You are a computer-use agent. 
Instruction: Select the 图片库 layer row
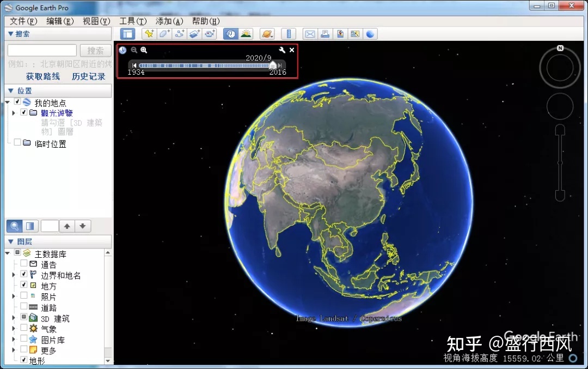(x=52, y=340)
